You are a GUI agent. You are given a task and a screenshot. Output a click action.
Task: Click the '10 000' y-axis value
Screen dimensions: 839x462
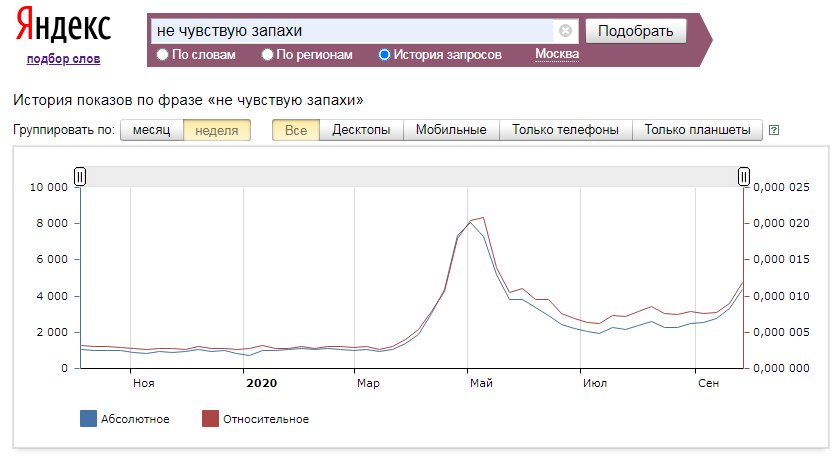point(49,187)
